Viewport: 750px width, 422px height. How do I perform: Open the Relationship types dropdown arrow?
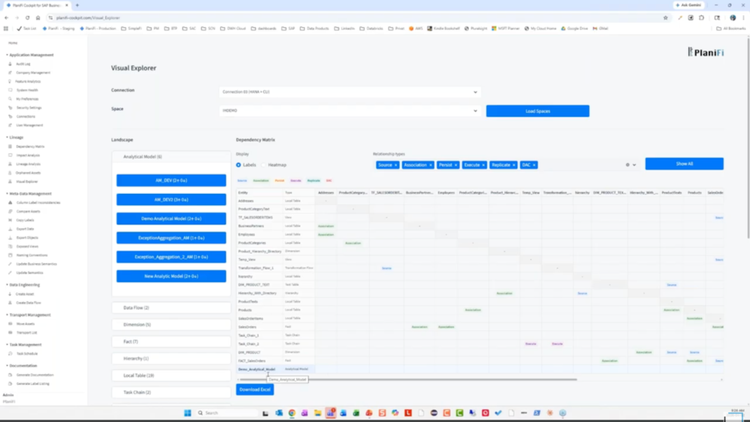click(634, 165)
